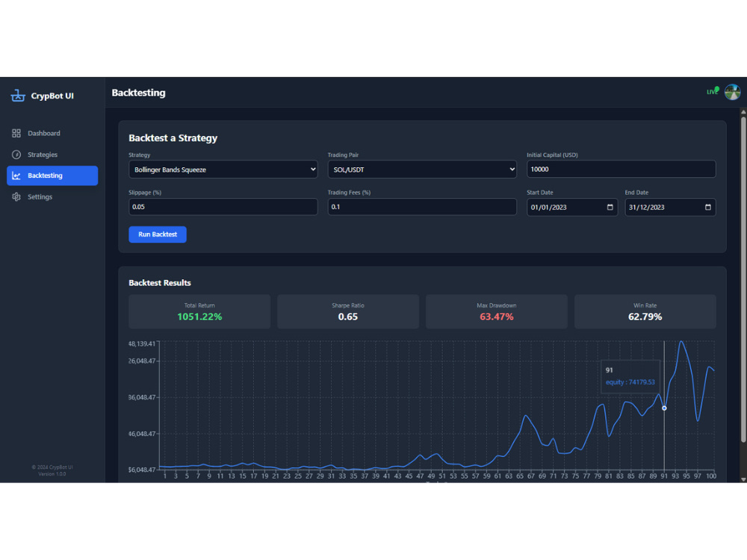Image resolution: width=747 pixels, height=560 pixels.
Task: Click the Backtesting chart icon
Action: 16,175
